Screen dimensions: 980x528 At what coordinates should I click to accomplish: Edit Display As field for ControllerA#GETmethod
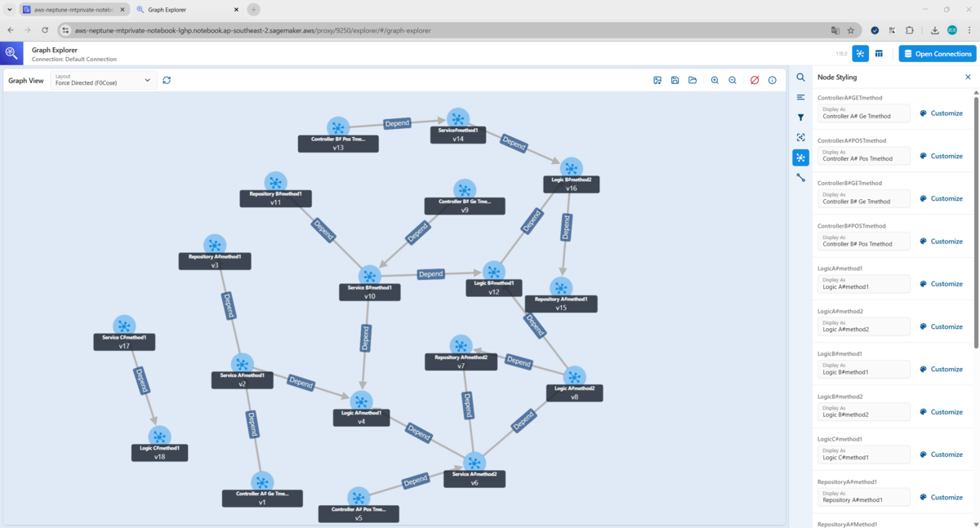click(864, 113)
